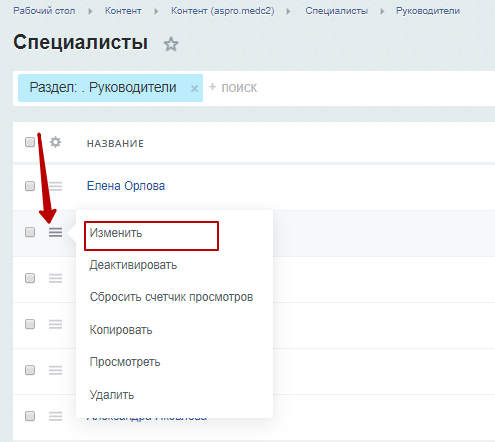495x442 pixels.
Task: Remove the Раздел: Руководители filter chip
Action: click(x=194, y=88)
